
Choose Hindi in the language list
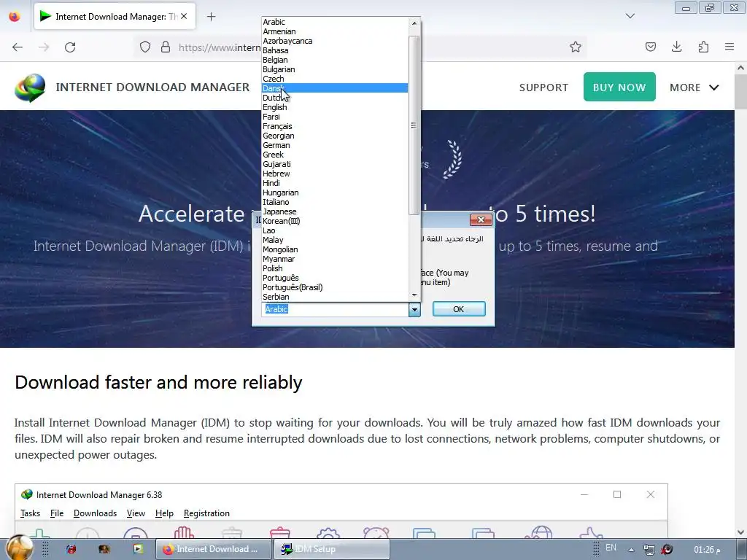click(335, 183)
